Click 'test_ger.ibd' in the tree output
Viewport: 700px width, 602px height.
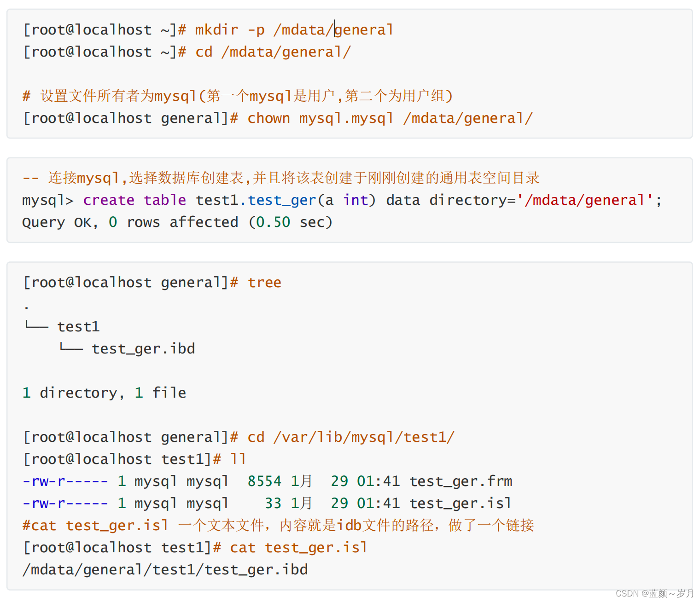143,349
